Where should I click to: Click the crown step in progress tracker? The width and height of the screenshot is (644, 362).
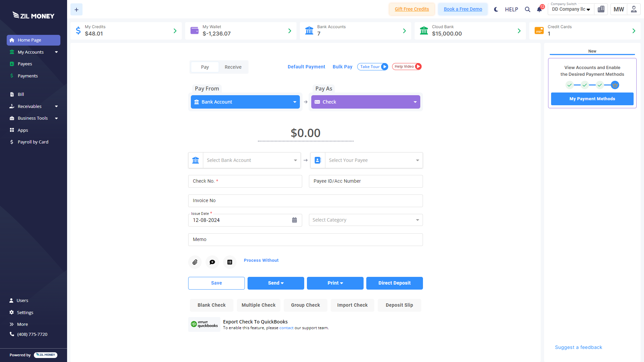[615, 85]
